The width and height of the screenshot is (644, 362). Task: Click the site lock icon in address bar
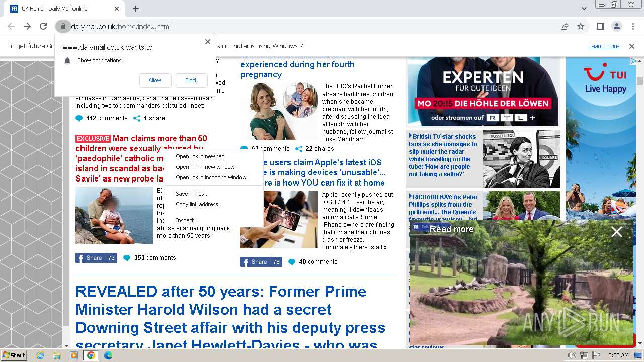pyautogui.click(x=63, y=27)
